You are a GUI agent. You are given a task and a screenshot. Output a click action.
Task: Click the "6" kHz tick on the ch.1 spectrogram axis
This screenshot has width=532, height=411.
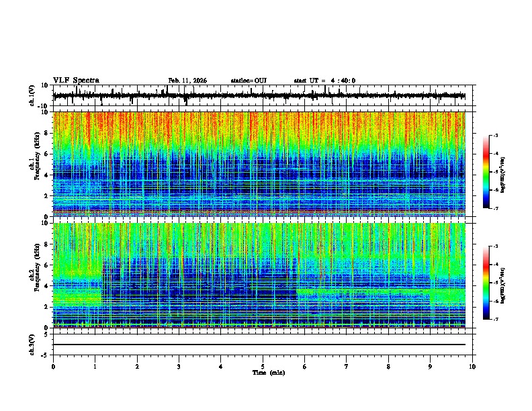coord(47,154)
